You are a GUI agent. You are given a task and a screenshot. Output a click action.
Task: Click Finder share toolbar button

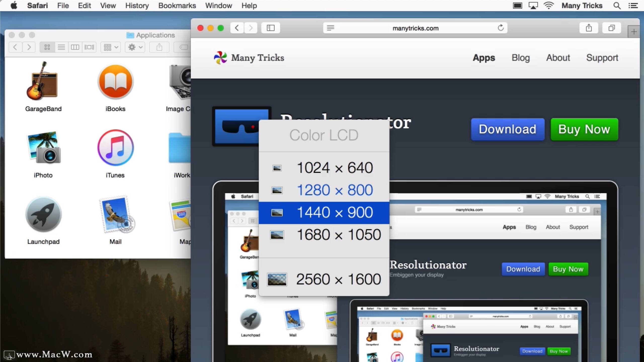[159, 47]
